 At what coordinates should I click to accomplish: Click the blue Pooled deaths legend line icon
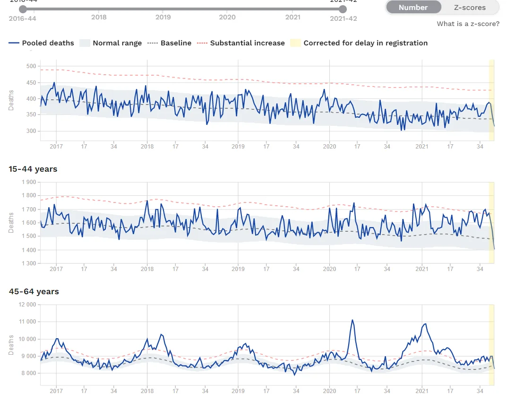[x=14, y=43]
